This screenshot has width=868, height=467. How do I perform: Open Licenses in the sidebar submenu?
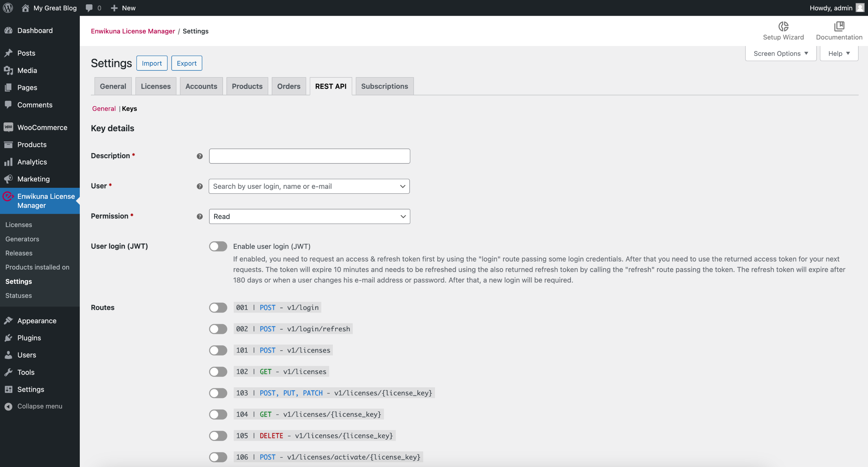pyautogui.click(x=19, y=224)
